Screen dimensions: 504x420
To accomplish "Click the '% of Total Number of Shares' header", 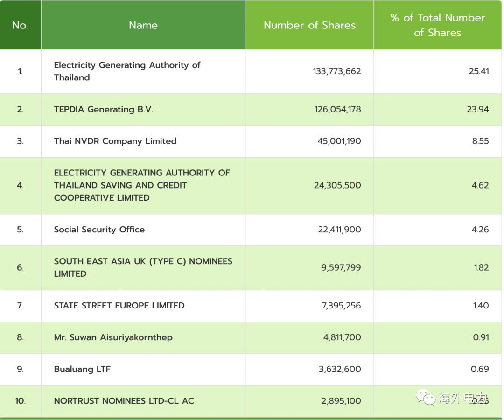I will 437,25.
